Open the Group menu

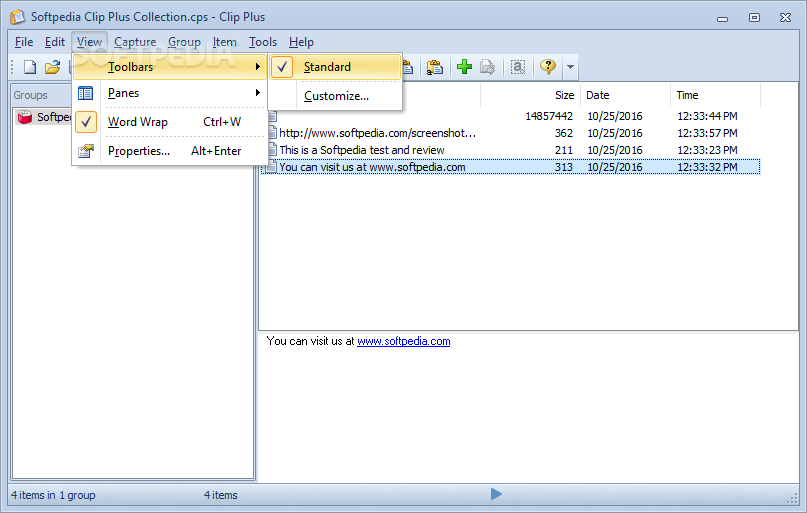point(184,42)
